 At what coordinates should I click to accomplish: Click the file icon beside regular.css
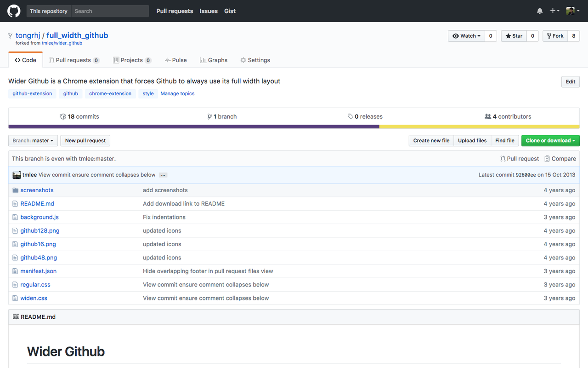(16, 285)
